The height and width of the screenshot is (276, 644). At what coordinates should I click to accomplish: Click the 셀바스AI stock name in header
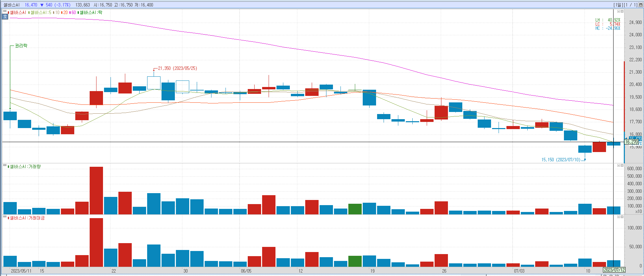pyautogui.click(x=12, y=5)
